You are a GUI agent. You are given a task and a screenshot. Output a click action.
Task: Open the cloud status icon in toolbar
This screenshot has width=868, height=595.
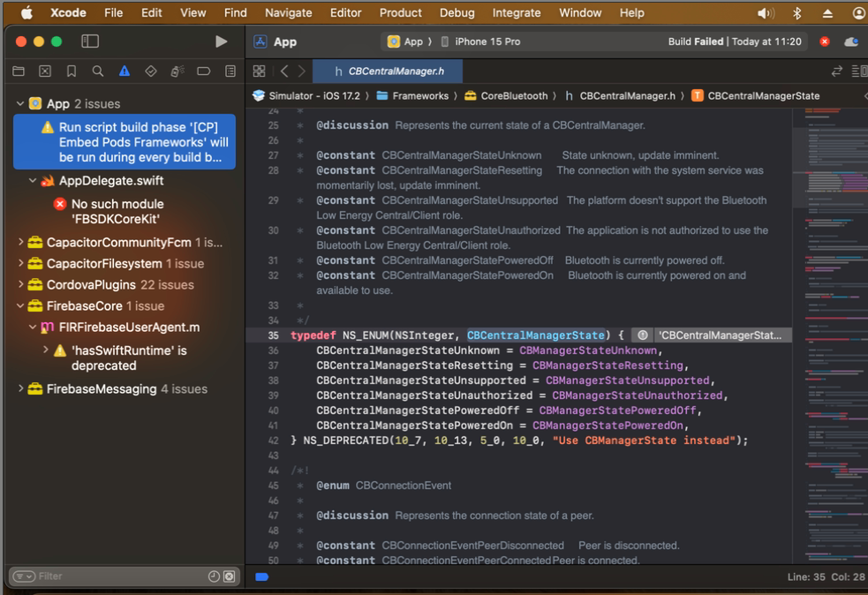coord(851,42)
